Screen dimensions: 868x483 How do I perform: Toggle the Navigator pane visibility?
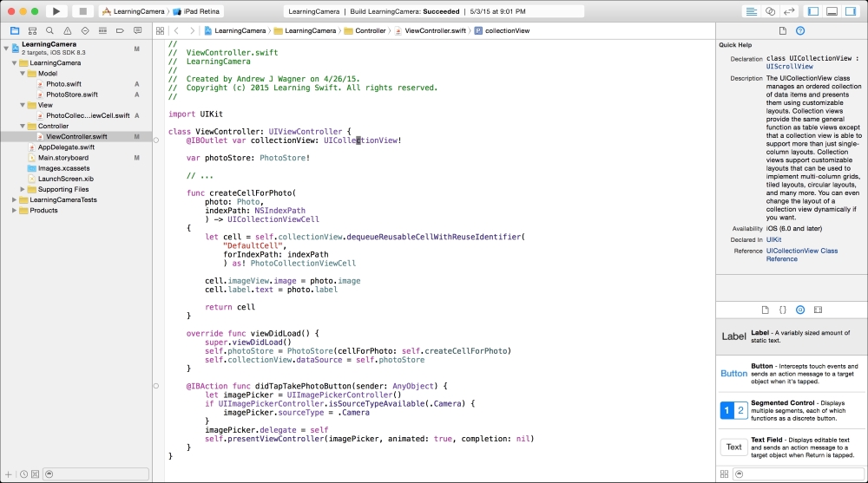(813, 11)
